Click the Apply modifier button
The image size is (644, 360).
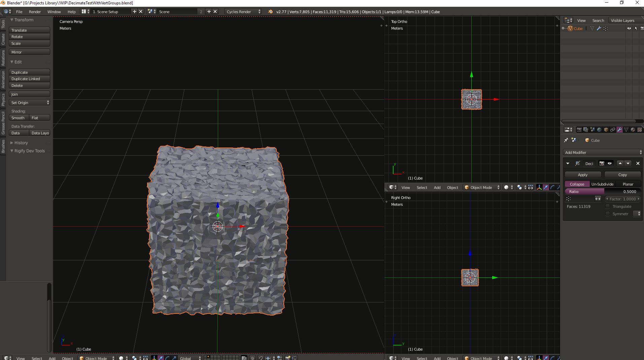point(583,175)
